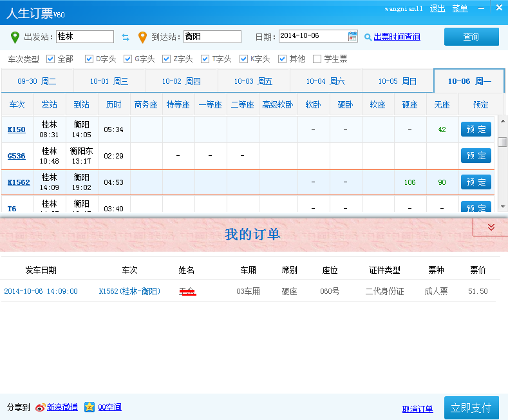
Task: Swap departure and arrival stations icon
Action: 126,37
